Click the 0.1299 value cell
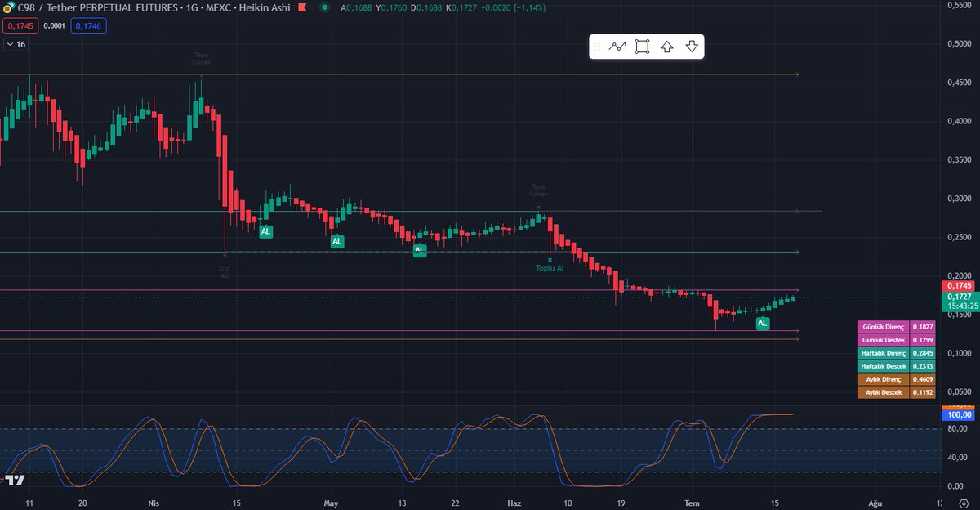 [923, 338]
